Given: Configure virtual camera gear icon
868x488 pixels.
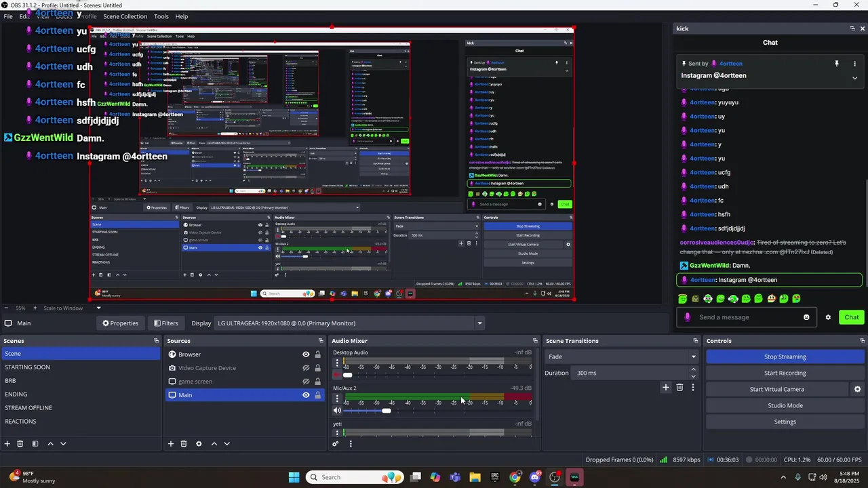Looking at the screenshot, I should click(x=857, y=389).
